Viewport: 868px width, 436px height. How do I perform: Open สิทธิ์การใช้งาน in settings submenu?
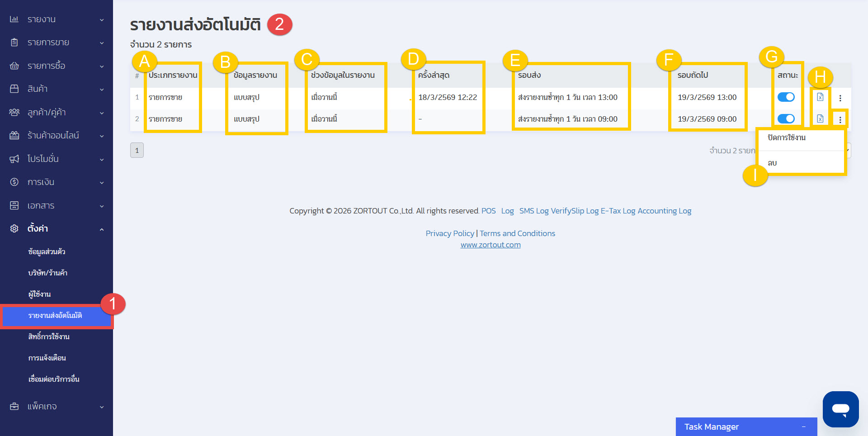pyautogui.click(x=49, y=336)
